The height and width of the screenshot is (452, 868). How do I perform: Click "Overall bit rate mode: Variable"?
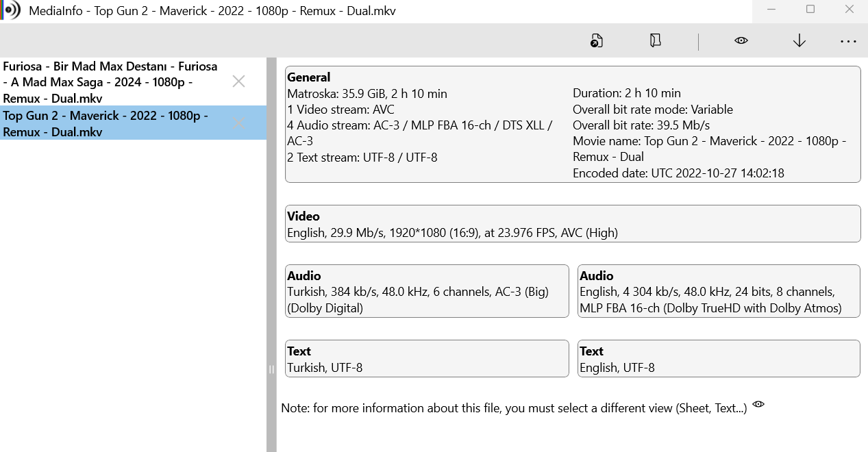[653, 110]
